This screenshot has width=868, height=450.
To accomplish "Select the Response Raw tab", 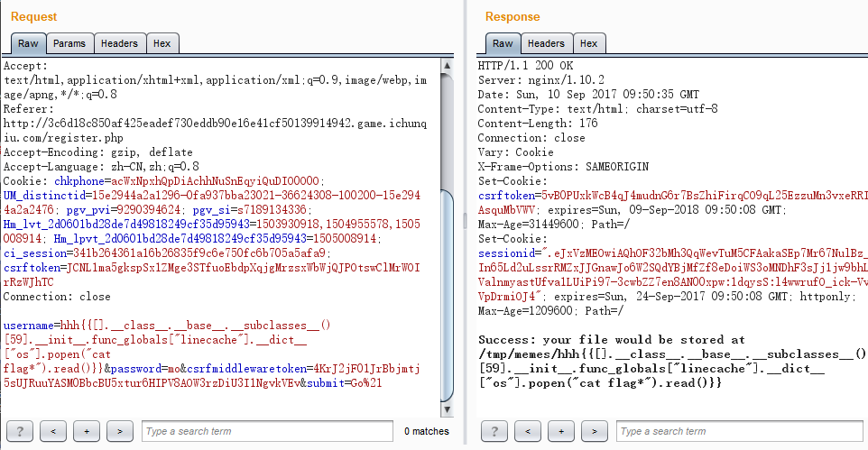I will (x=503, y=43).
